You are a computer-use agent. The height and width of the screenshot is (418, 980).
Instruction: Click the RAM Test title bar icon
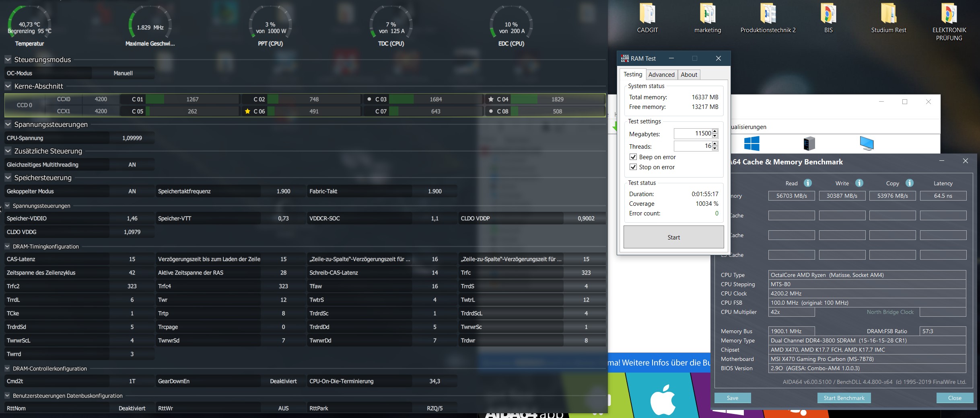coord(625,58)
